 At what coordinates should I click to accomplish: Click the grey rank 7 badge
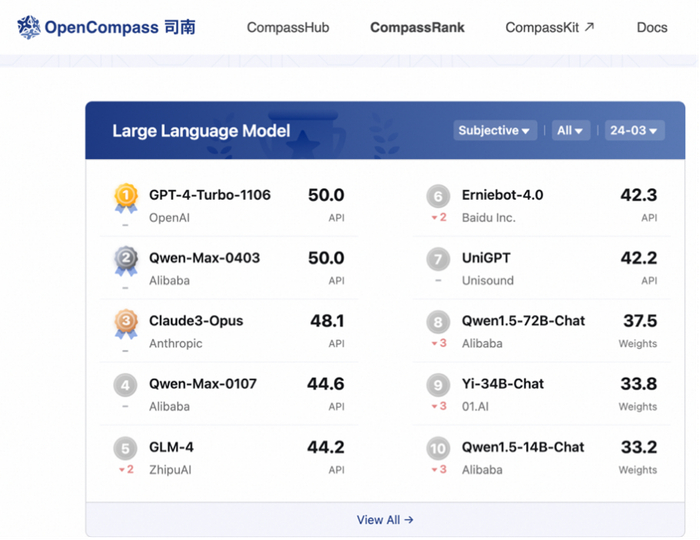438,259
